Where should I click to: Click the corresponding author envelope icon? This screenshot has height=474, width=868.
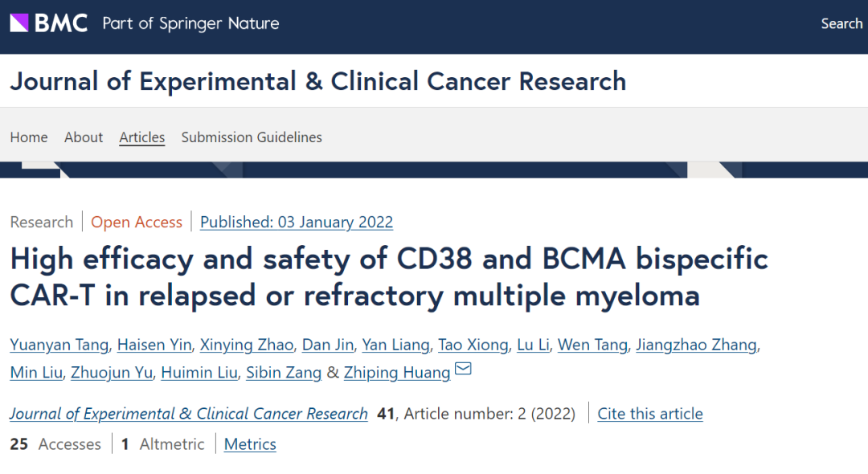(x=463, y=369)
